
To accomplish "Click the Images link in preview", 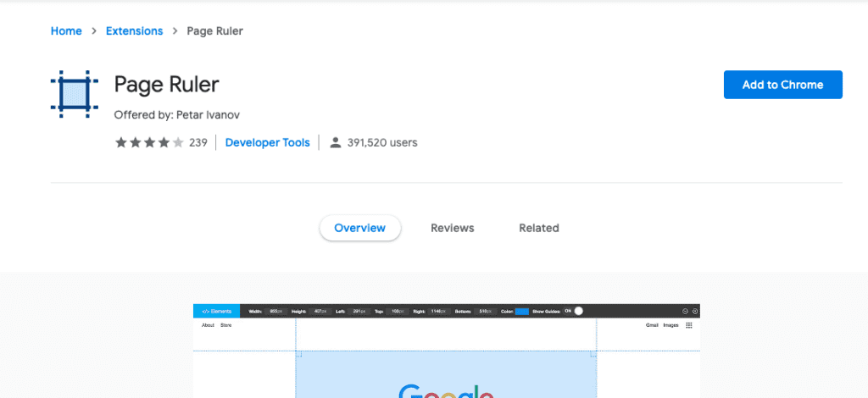I will pos(671,325).
